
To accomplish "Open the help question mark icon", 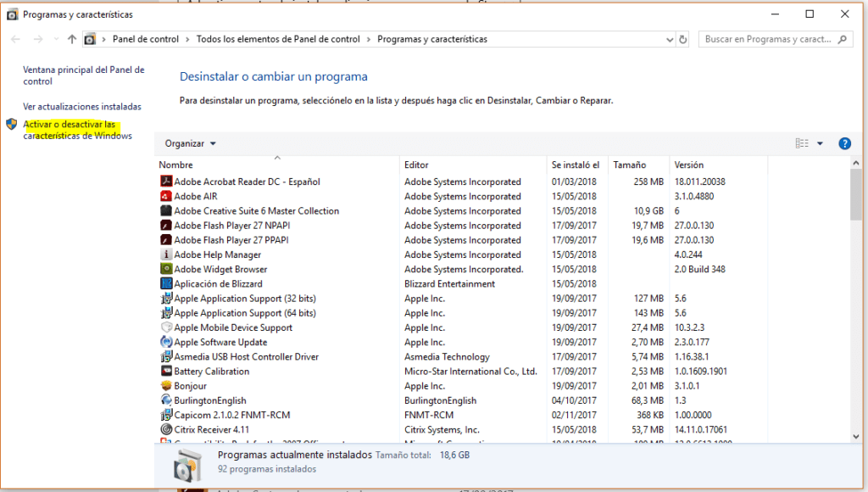I will click(x=844, y=144).
